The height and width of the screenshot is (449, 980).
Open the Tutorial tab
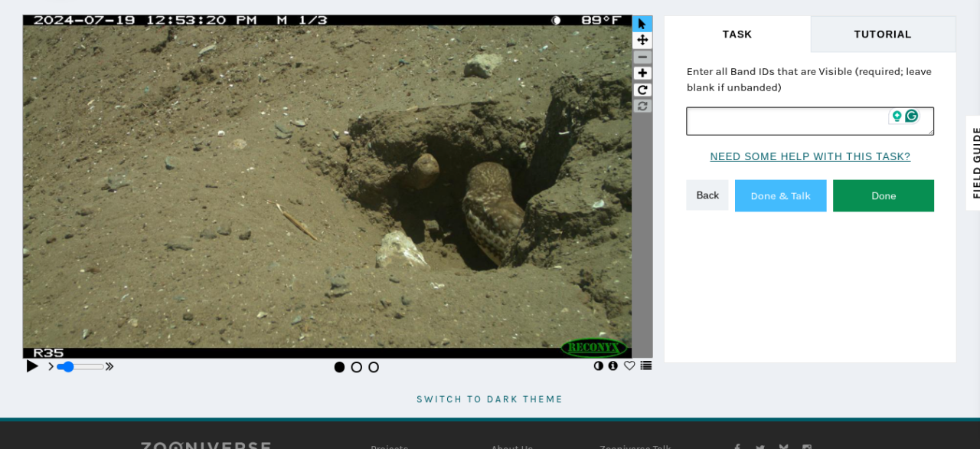pos(883,34)
